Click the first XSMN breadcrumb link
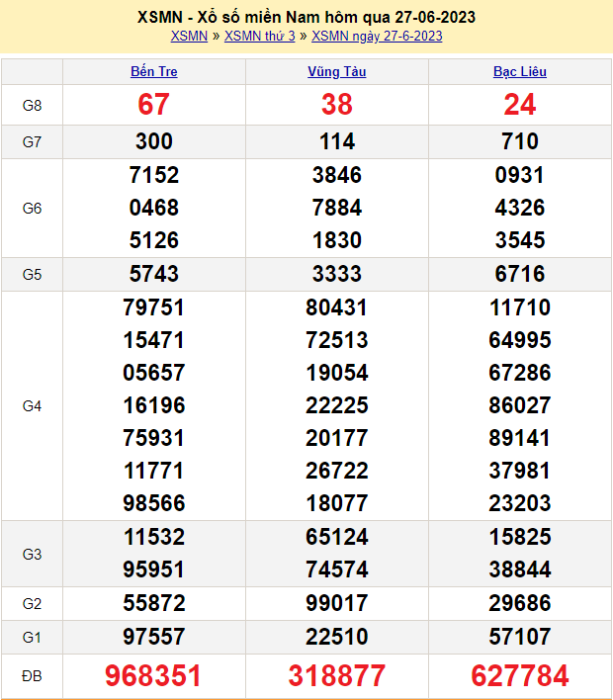The height and width of the screenshot is (700, 613). click(189, 37)
